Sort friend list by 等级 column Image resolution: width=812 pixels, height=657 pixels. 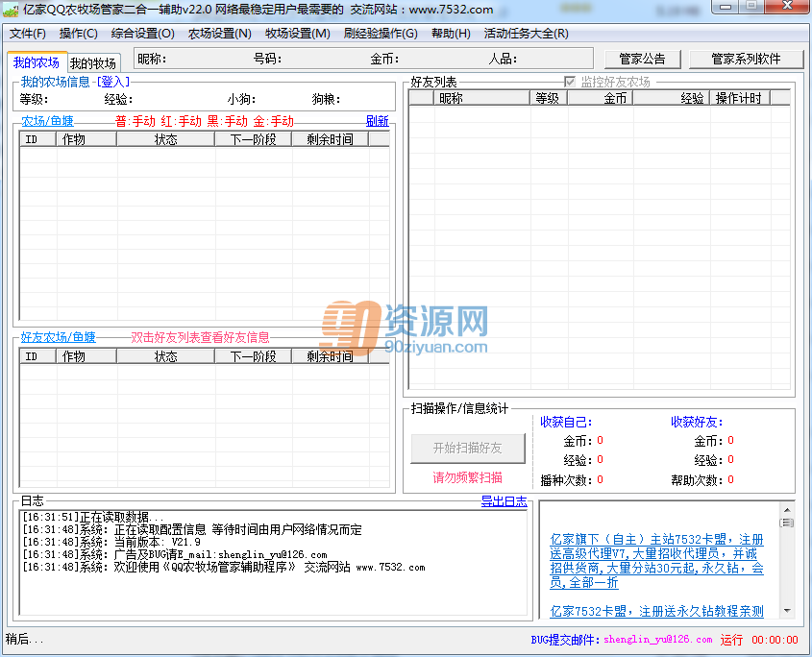(x=549, y=98)
